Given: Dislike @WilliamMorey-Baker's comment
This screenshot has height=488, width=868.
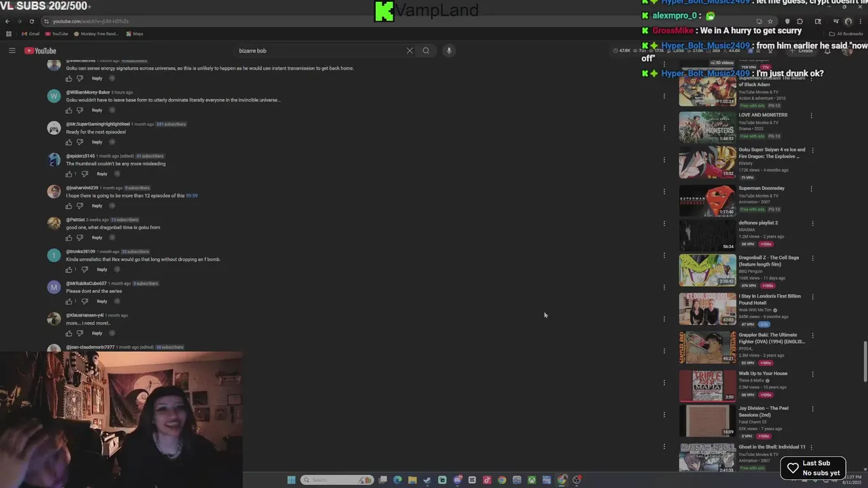Looking at the screenshot, I should (80, 110).
